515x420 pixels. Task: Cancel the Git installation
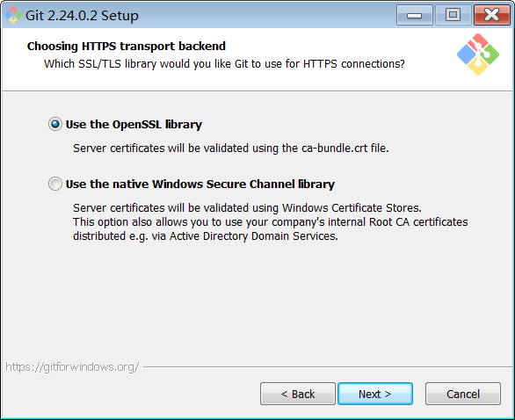point(463,394)
